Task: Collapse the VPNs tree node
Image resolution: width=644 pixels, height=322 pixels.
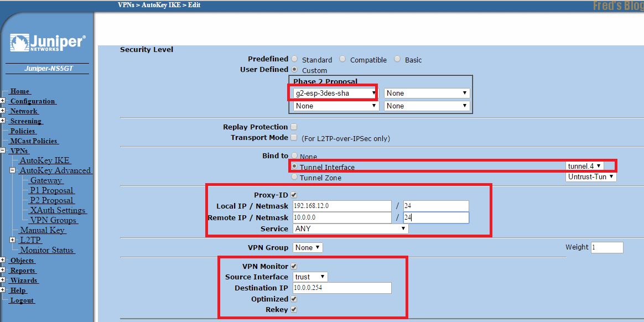Action: tap(2, 150)
